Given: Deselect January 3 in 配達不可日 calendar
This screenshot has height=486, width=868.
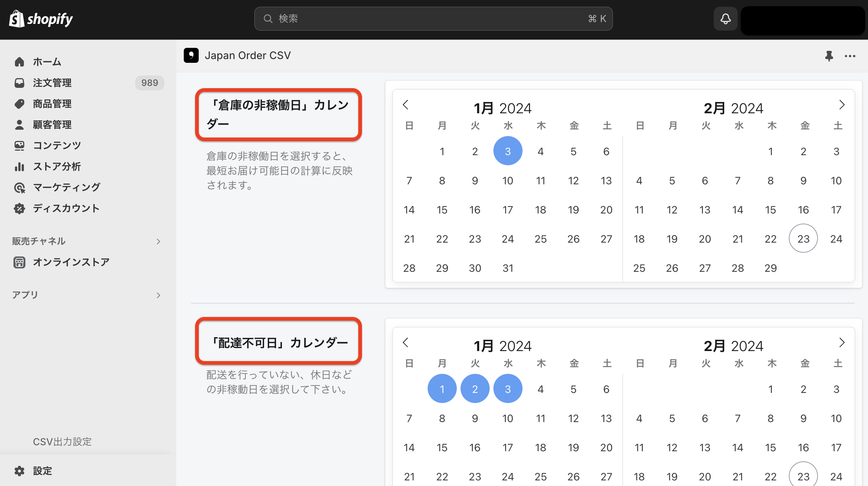Looking at the screenshot, I should [x=508, y=389].
